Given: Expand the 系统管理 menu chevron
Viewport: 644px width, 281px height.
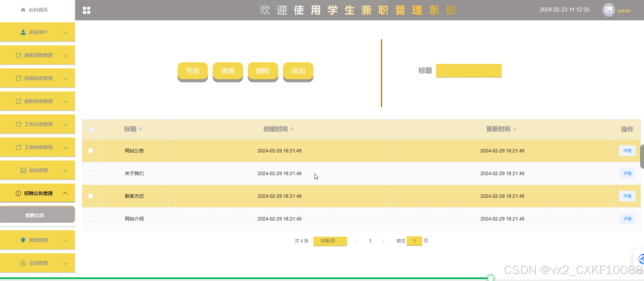Looking at the screenshot, I should coord(65,170).
